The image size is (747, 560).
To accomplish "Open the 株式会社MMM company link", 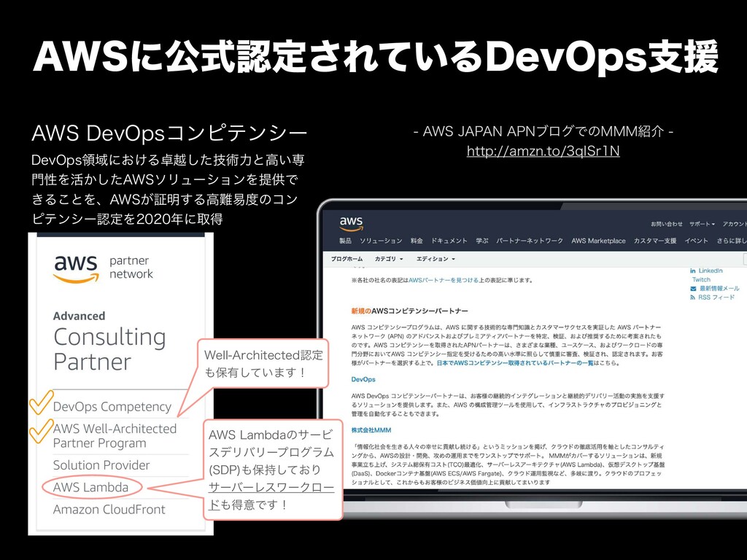I will point(371,430).
